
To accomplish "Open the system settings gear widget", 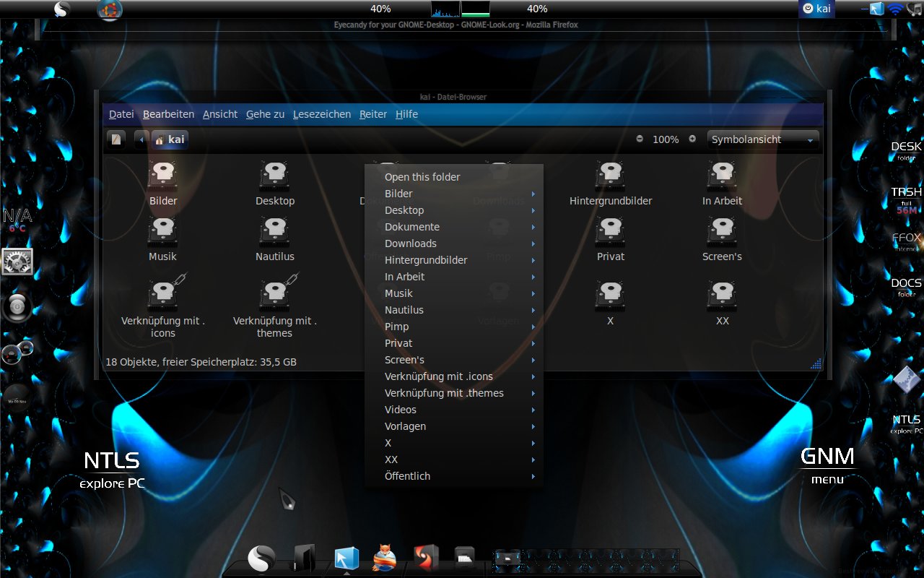I will (x=17, y=262).
